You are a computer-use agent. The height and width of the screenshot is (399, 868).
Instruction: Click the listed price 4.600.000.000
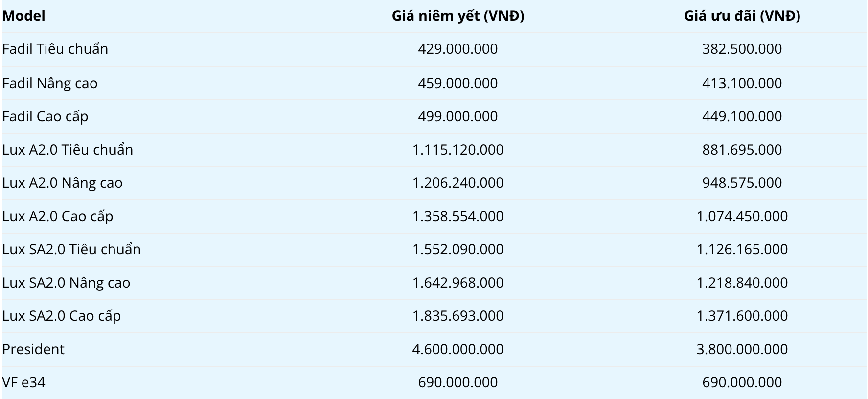pos(457,349)
